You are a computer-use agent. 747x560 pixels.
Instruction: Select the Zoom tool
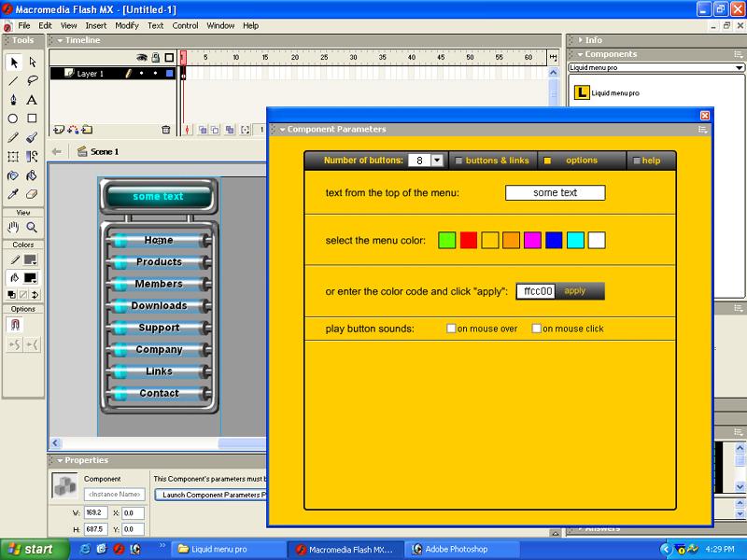[32, 227]
